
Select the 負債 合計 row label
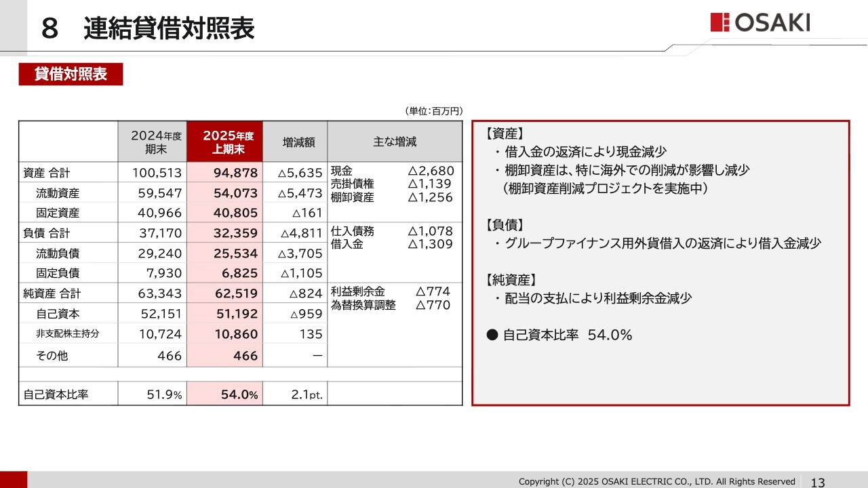[x=52, y=233]
